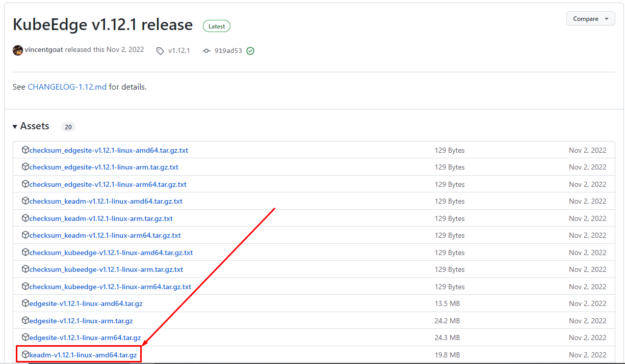
Task: Click the 24.3 MB file size
Action: (447, 338)
